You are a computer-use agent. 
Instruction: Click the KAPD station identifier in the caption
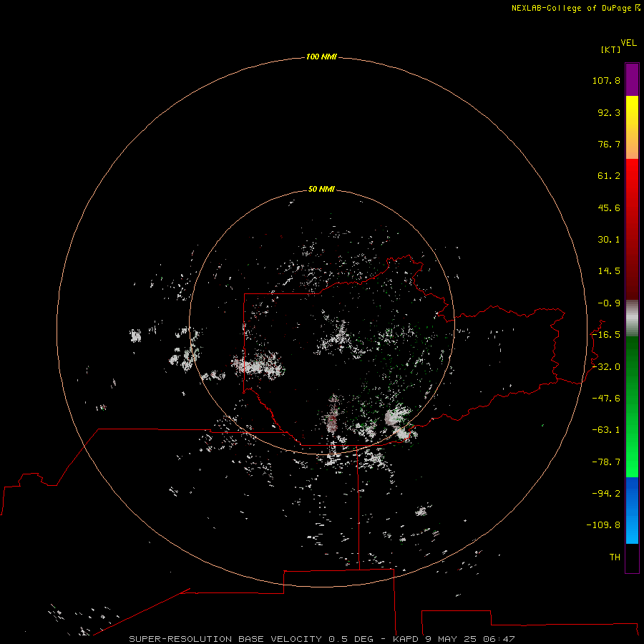[x=406, y=639]
